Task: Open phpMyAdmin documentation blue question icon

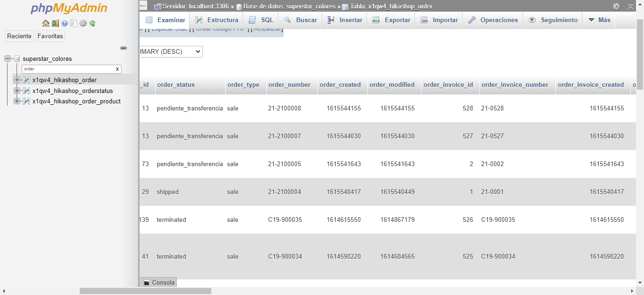Action: (x=65, y=23)
